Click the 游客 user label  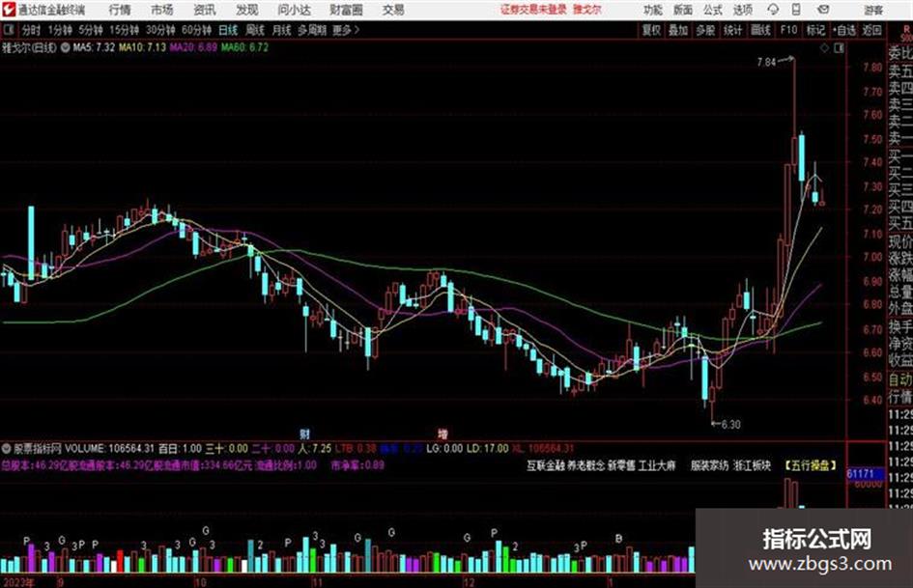click(x=872, y=10)
